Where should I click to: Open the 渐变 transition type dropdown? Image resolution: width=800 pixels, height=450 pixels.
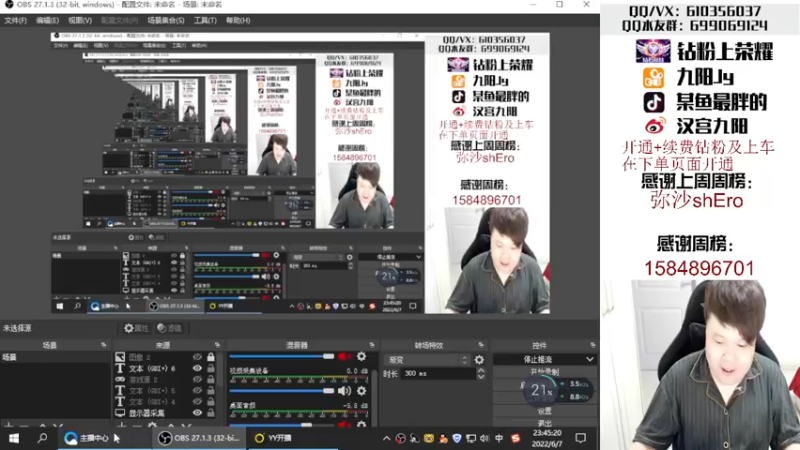point(427,360)
